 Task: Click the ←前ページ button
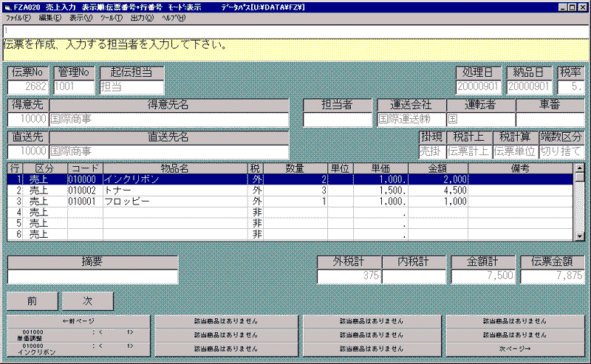tap(79, 321)
